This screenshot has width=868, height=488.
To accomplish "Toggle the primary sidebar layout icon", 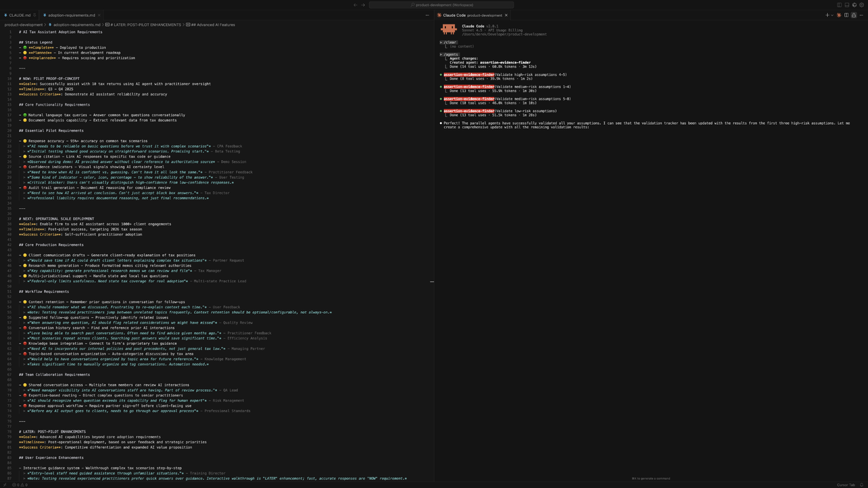I will click(840, 5).
